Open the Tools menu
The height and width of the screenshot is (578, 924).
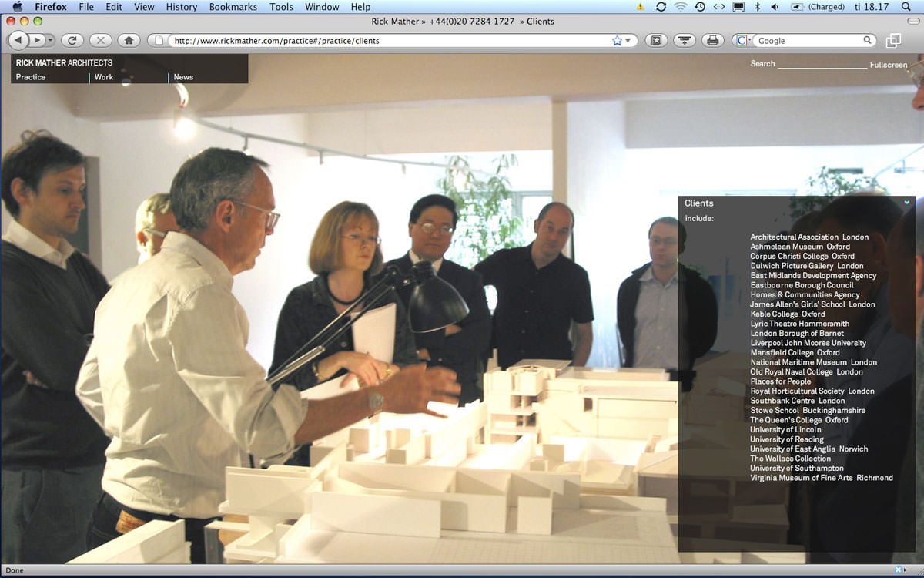[x=281, y=7]
